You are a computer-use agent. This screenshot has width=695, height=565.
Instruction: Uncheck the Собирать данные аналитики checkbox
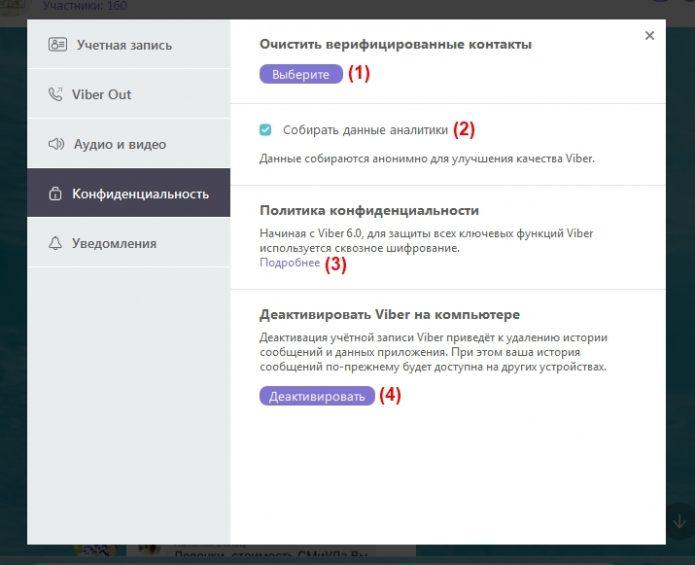tap(265, 129)
